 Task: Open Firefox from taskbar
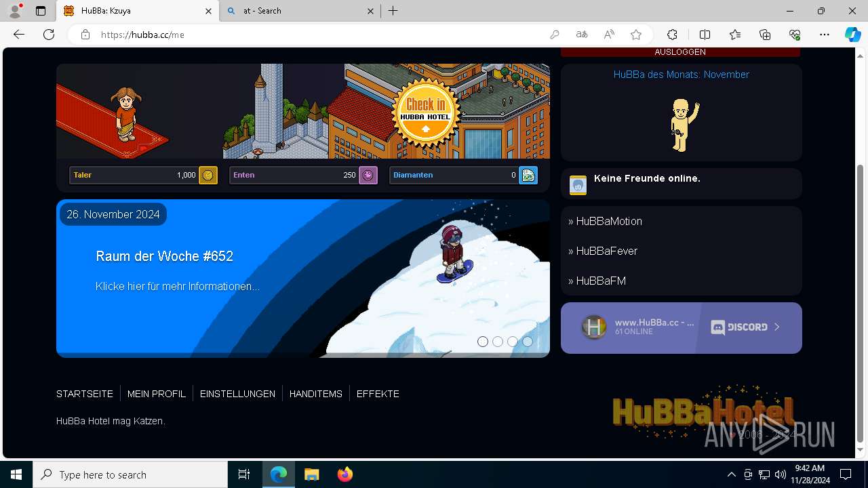[x=345, y=474]
